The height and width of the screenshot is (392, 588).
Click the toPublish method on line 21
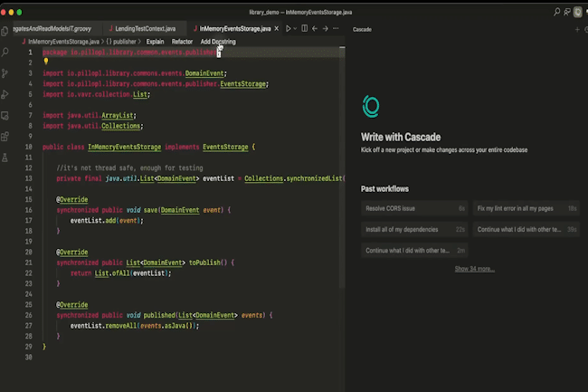206,263
